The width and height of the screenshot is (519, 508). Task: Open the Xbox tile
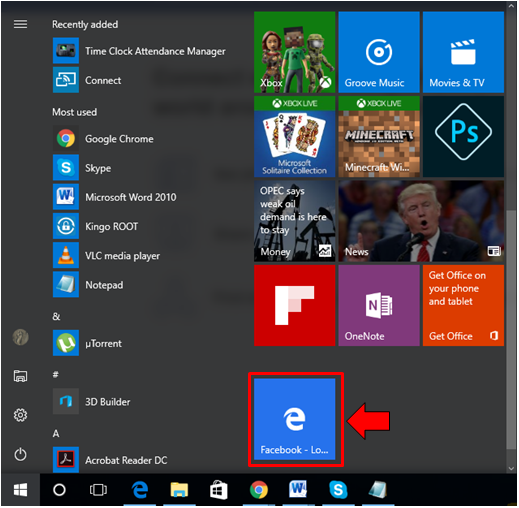295,52
